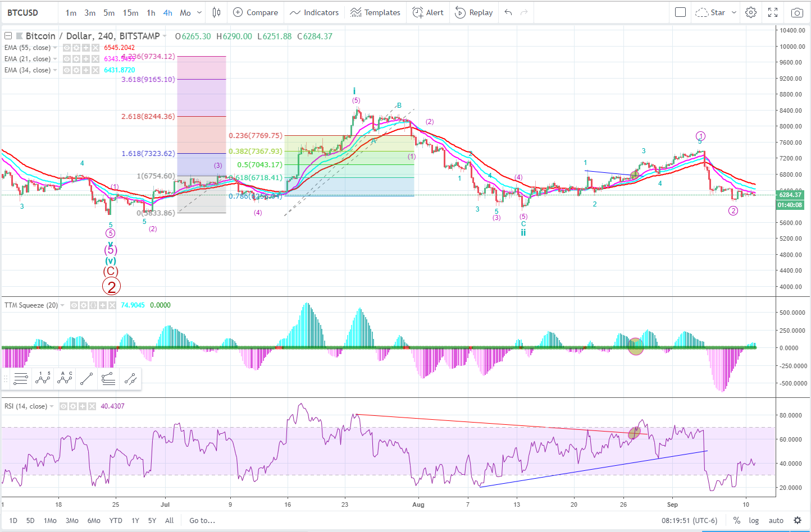Expand the timeframe interval dropdown arrow
Image resolution: width=811 pixels, height=532 pixels.
(199, 12)
